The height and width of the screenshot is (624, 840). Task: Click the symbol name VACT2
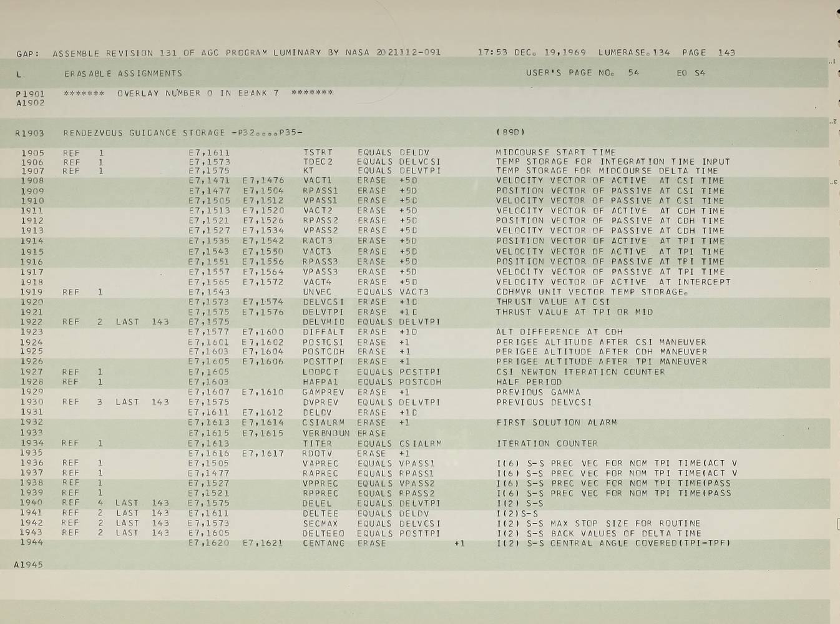click(x=318, y=211)
